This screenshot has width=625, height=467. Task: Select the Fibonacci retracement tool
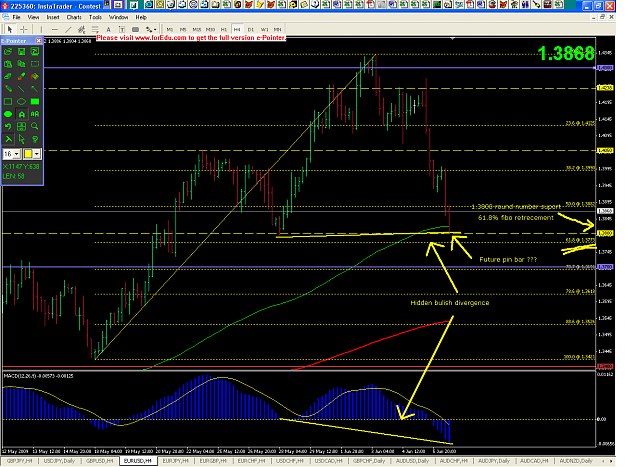point(95,29)
